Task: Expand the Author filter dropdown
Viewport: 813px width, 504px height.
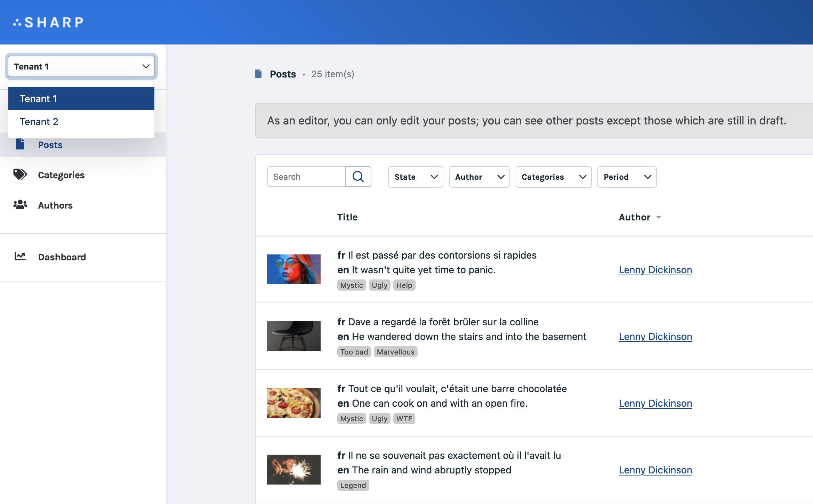Action: click(479, 177)
